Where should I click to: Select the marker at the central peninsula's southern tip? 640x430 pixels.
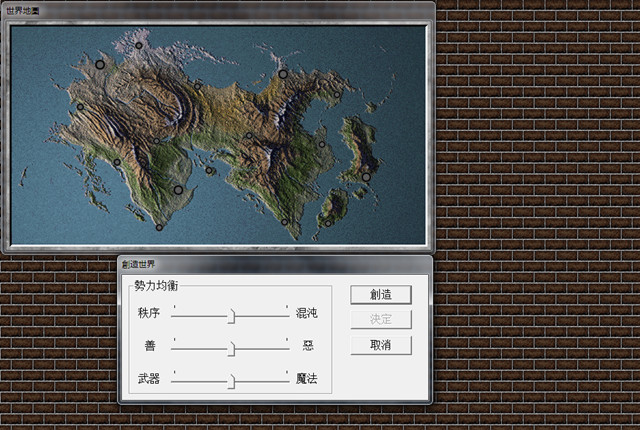pyautogui.click(x=284, y=222)
